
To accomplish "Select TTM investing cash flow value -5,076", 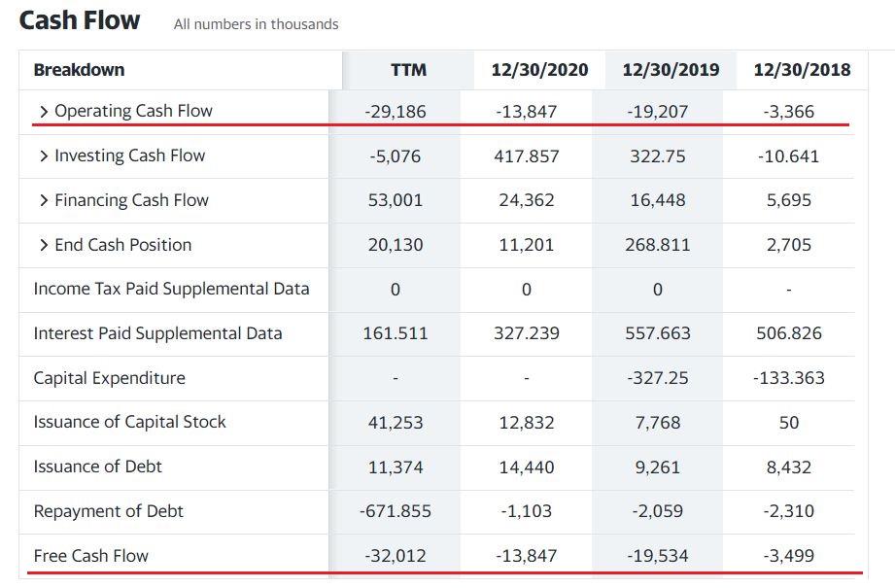I will pyautogui.click(x=395, y=156).
